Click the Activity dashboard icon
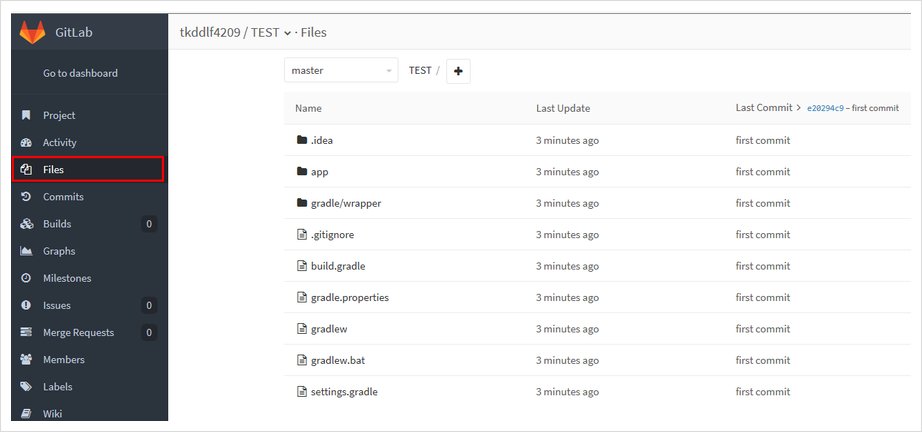Image resolution: width=922 pixels, height=432 pixels. pyautogui.click(x=26, y=142)
